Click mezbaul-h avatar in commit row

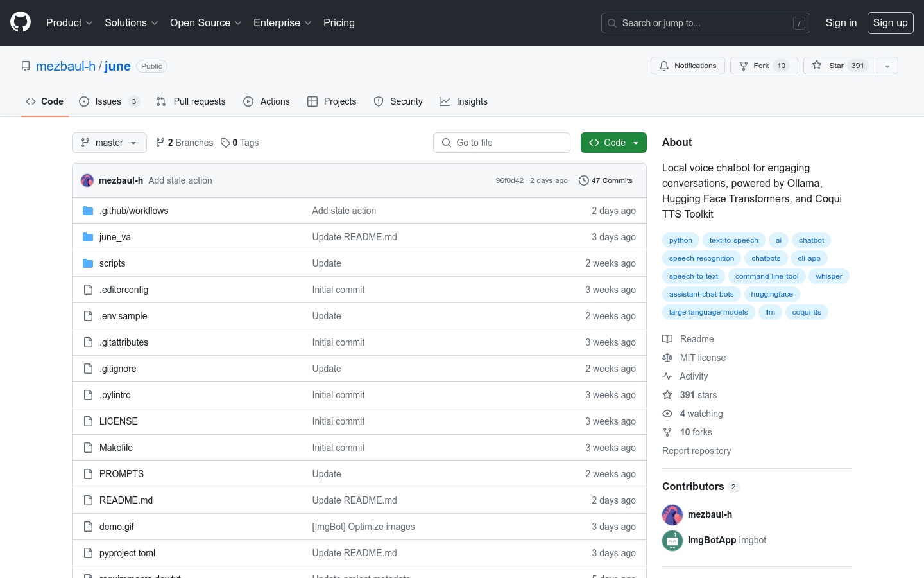87,180
